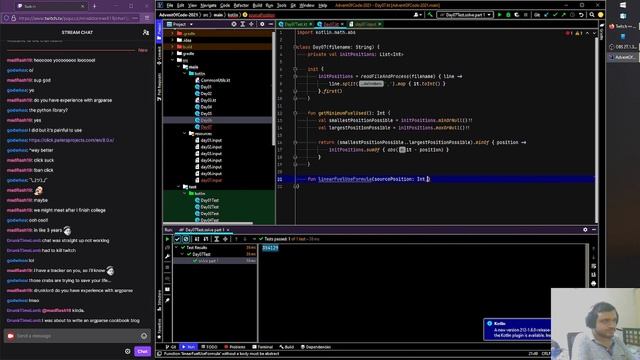This screenshot has width=640, height=360.
Task: Open the Project panel settings gear
Action: [262, 24]
